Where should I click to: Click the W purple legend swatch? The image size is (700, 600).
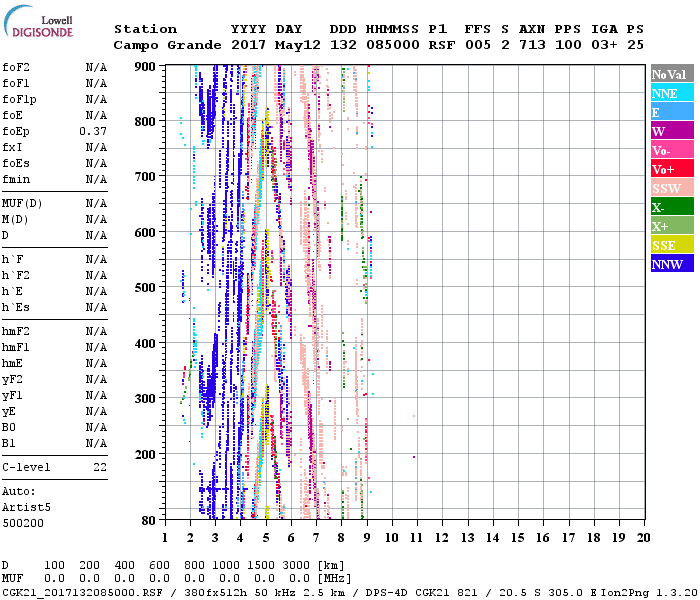[x=672, y=130]
